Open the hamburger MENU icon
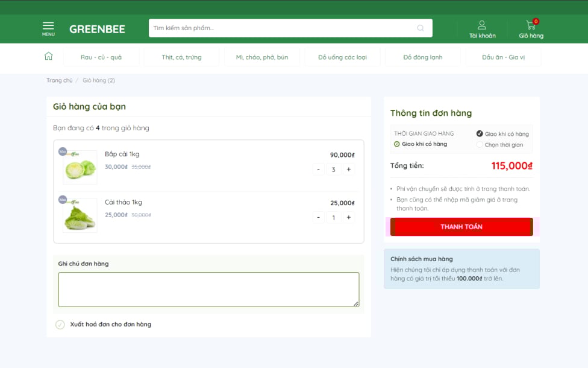588x368 pixels. pos(48,28)
